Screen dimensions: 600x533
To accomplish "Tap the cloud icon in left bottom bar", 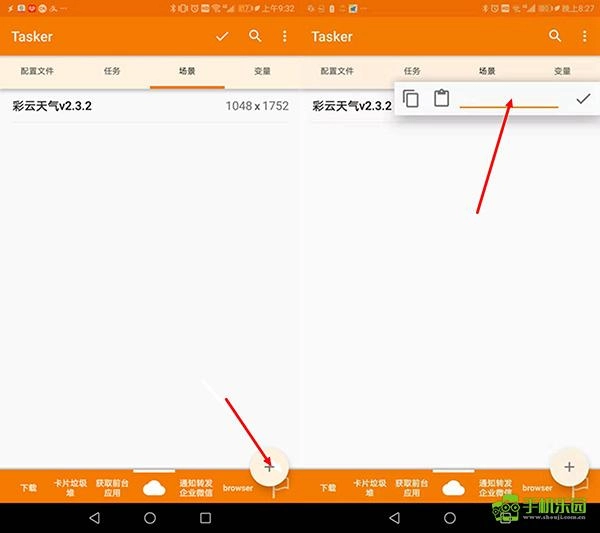I will point(154,488).
